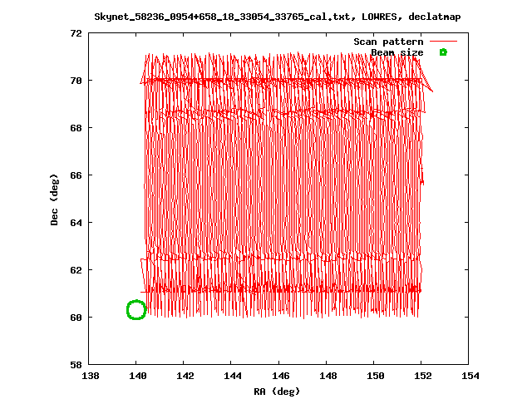Image resolution: width=532 pixels, height=399 pixels.
Task: Click the red Scan pattern legend line
Action: coord(443,42)
